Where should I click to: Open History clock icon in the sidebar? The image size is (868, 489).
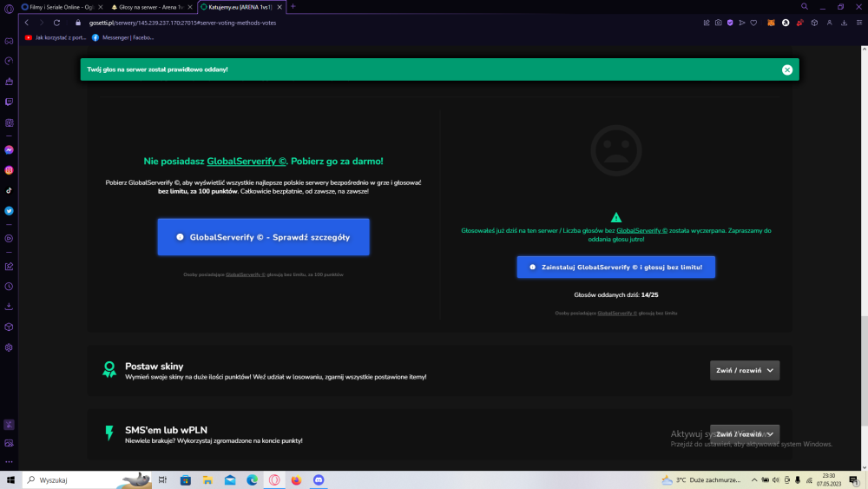click(9, 287)
